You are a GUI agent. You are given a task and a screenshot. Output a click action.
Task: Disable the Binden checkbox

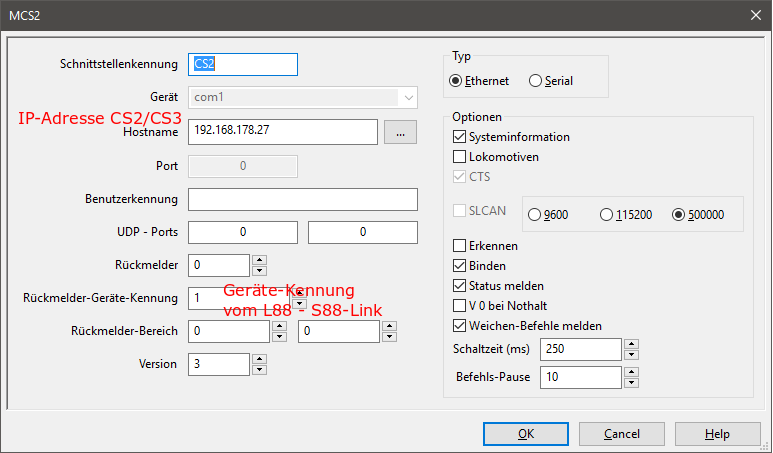[460, 266]
